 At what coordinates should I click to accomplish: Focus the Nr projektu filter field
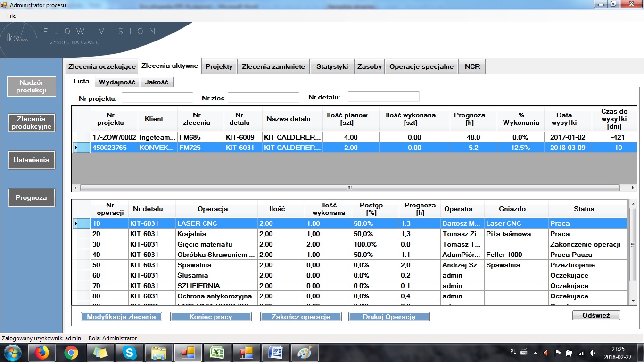click(157, 98)
